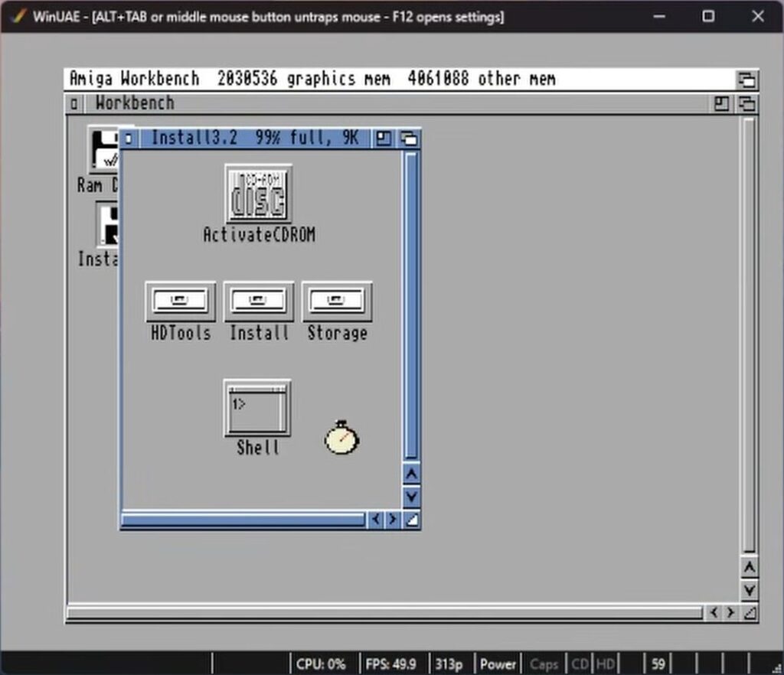This screenshot has height=675, width=784.
Task: Click the CPU: 0% status indicator
Action: point(321,664)
